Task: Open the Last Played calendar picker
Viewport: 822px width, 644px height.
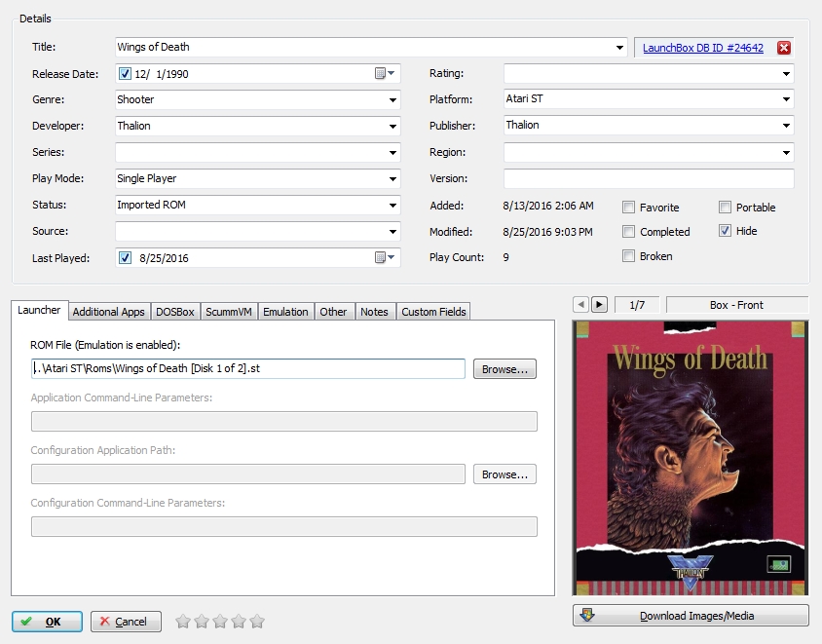Action: click(385, 257)
